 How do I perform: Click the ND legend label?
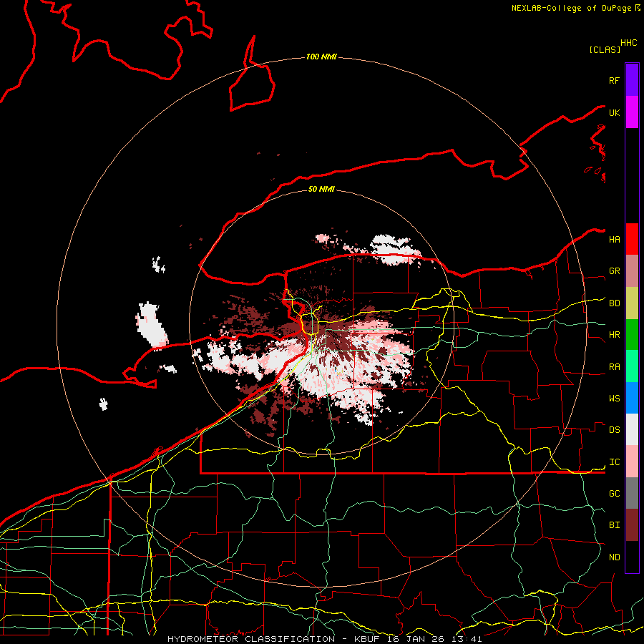614,557
